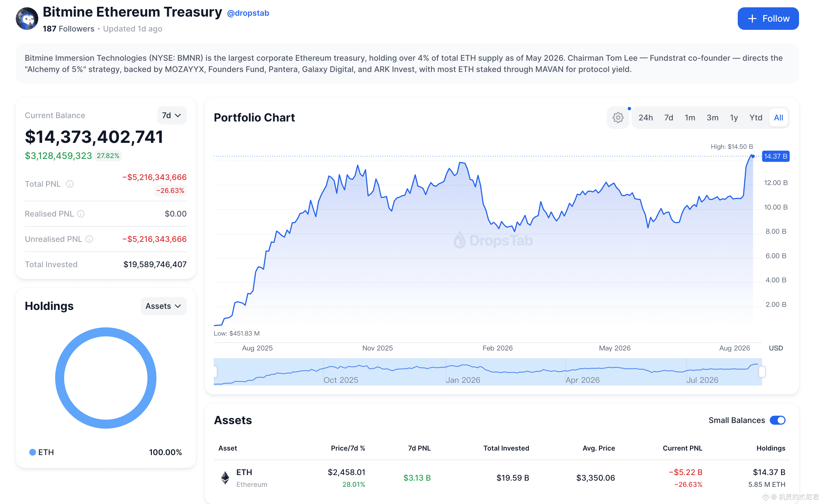
Task: Open the ETH Ethereum asset name
Action: [x=252, y=478]
